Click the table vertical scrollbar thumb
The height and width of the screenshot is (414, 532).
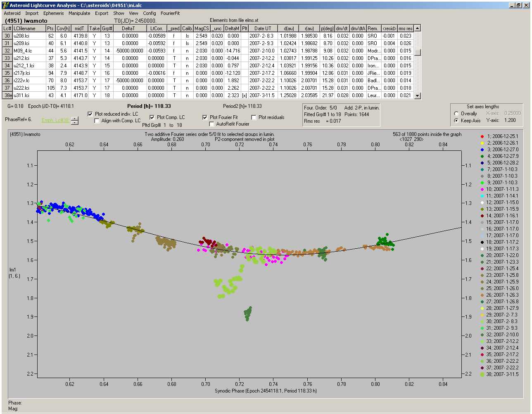click(x=418, y=52)
